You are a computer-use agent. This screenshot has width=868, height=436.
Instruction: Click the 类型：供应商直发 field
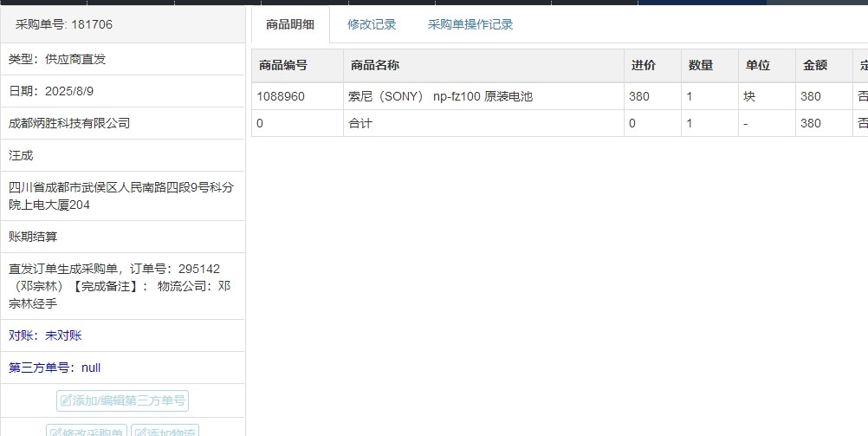click(122, 59)
